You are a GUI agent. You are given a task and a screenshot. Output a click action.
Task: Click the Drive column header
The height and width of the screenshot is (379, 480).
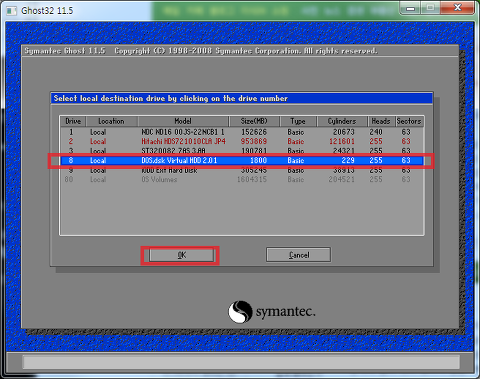pyautogui.click(x=73, y=121)
